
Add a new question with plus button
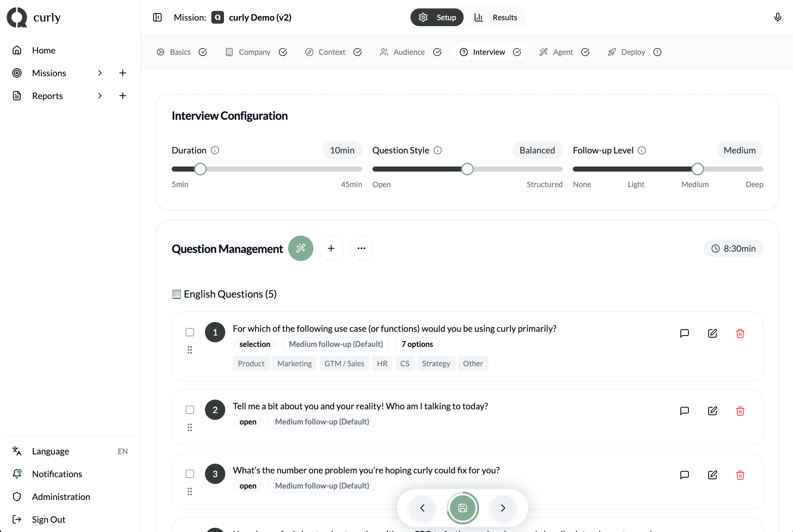(331, 248)
